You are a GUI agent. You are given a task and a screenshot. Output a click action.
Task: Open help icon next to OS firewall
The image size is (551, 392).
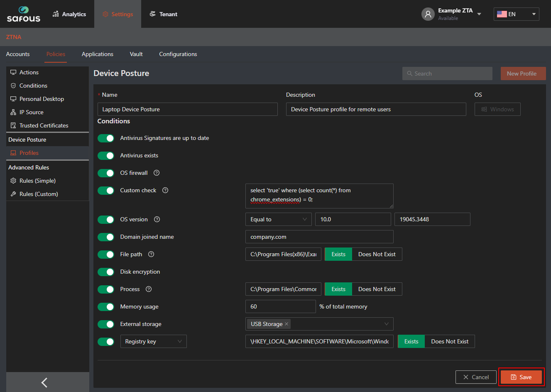click(x=157, y=173)
